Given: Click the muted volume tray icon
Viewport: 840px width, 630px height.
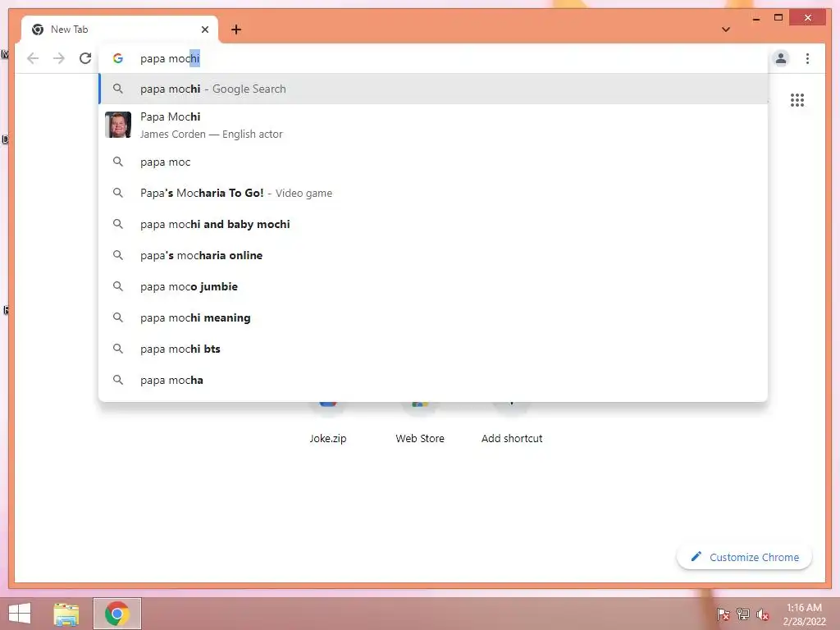Looking at the screenshot, I should click(763, 614).
